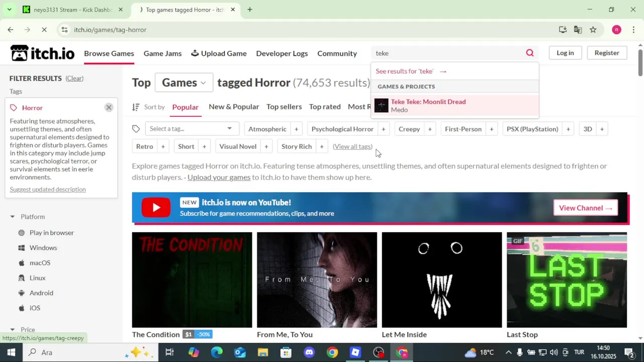Open Developer Logs
This screenshot has height=362, width=644.
(282, 53)
